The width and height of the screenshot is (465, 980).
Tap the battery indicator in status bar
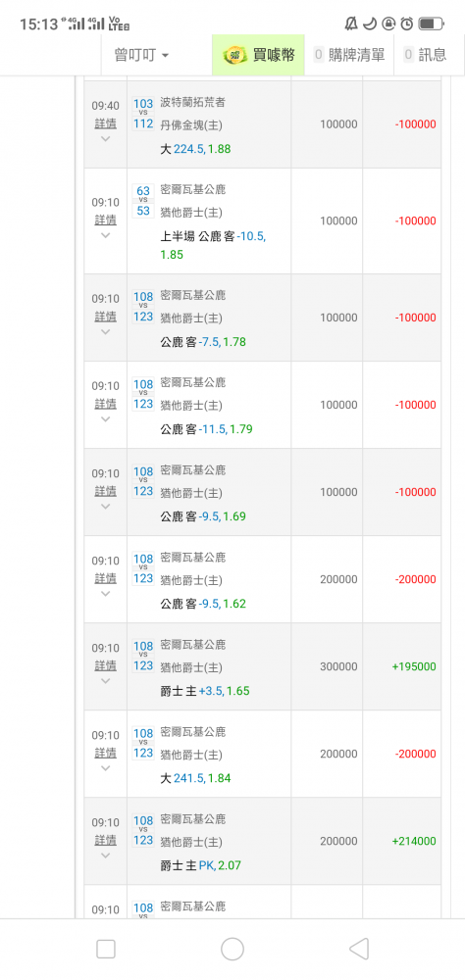coord(431,24)
